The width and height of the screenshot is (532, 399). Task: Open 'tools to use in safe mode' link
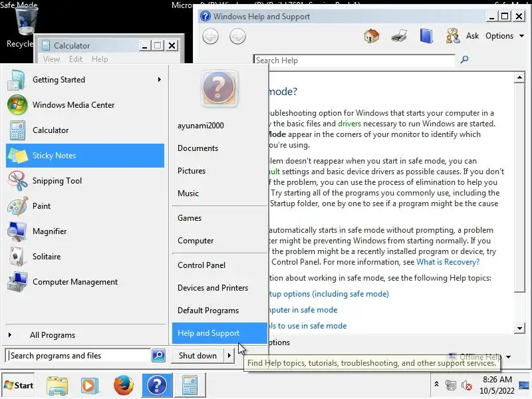(308, 326)
